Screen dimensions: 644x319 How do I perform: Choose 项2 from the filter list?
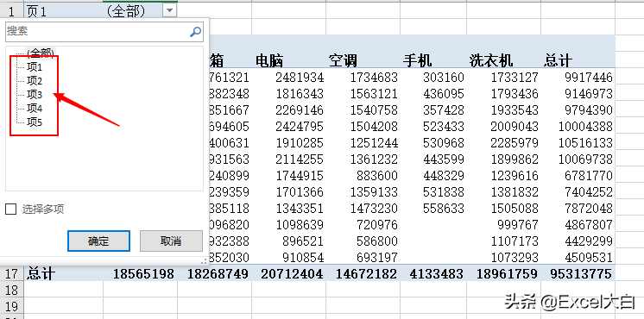35,81
